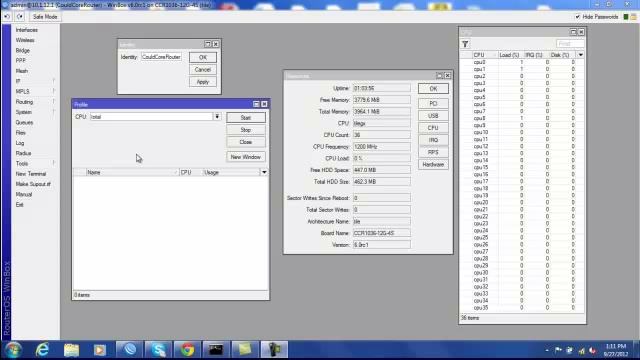Screen dimensions: 640x360
Task: Sort Profile list by Usage column
Action: click(x=231, y=173)
